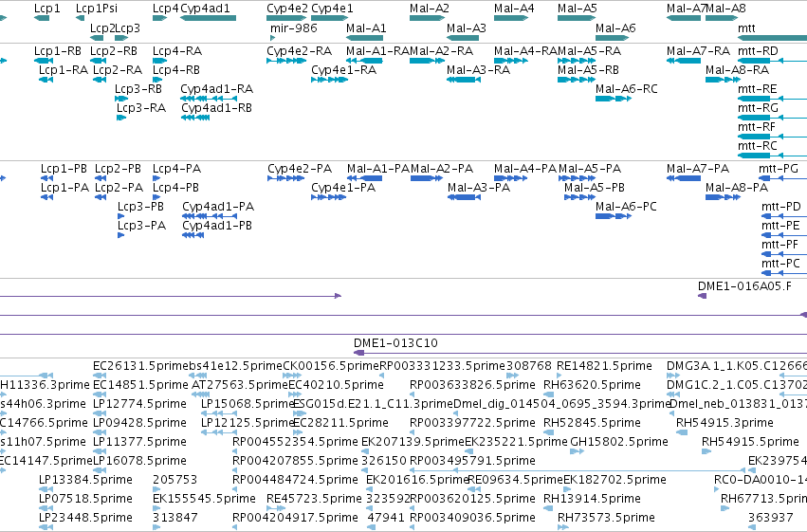Click the Lcp1Psi gene arrow
The width and height of the screenshot is (807, 532).
80,18
